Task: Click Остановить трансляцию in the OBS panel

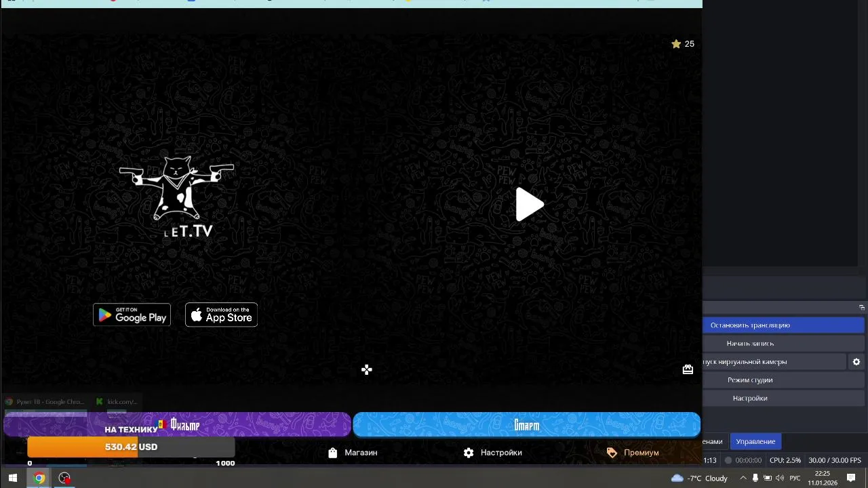Action: [783, 325]
